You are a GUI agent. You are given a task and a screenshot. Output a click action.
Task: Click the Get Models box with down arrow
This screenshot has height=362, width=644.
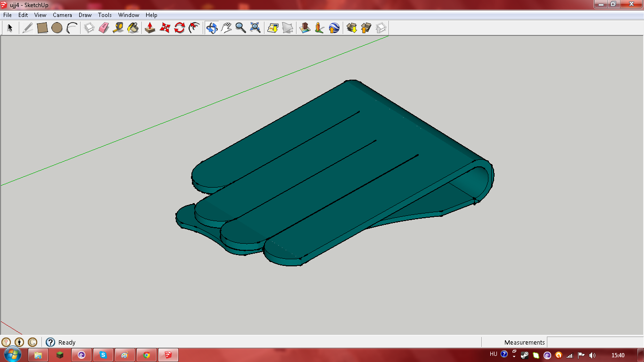352,28
